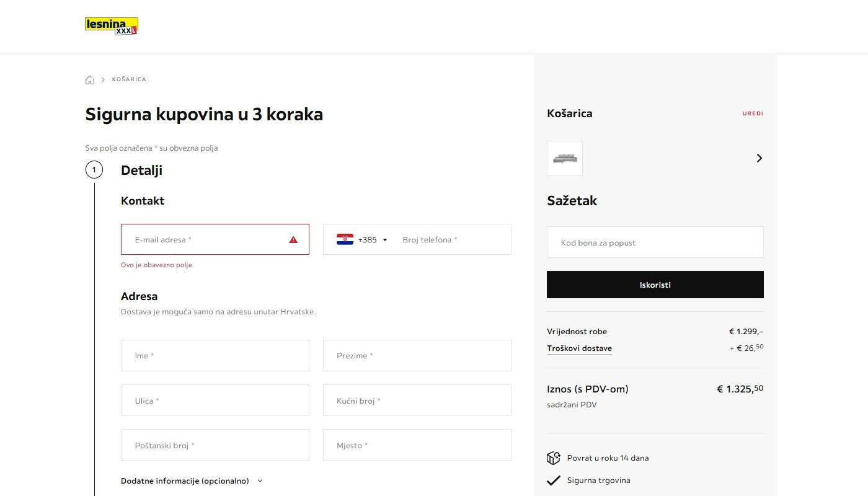Click the return box icon by Povrat u roku
The width and height of the screenshot is (868, 496).
(x=554, y=458)
